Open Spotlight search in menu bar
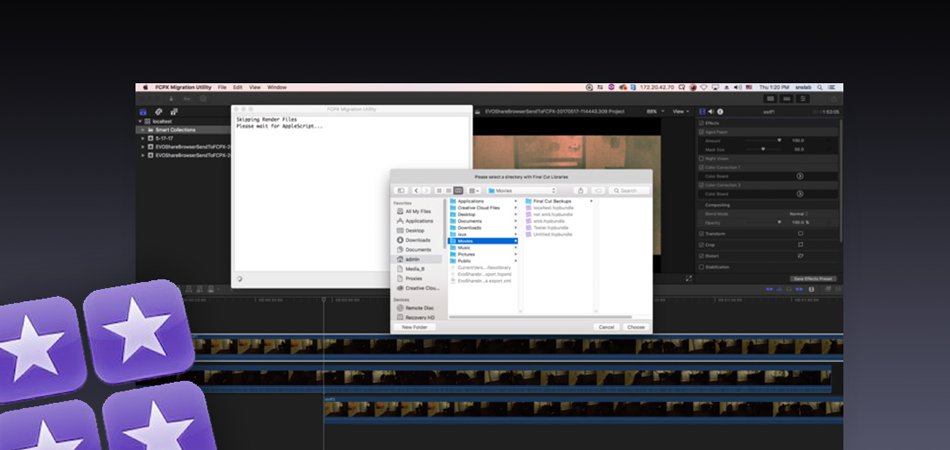The image size is (950, 450). (820, 87)
